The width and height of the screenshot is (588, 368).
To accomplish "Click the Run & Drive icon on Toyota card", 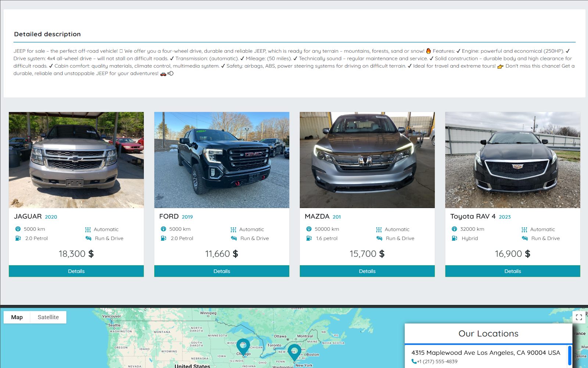I will click(524, 238).
